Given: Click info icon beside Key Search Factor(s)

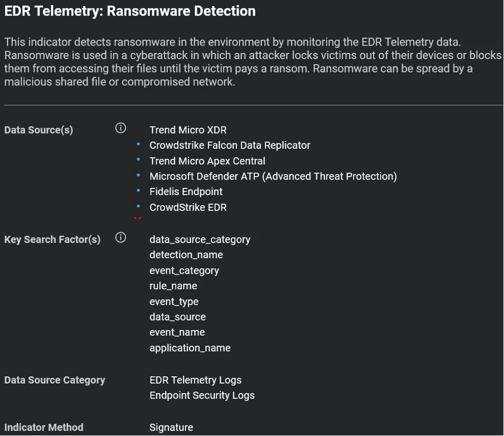Looking at the screenshot, I should pos(120,238).
